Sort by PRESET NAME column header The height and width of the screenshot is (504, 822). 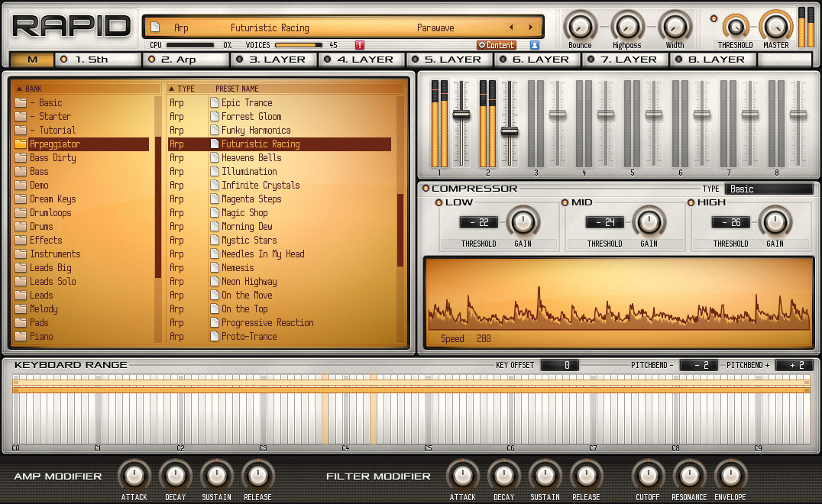[x=237, y=89]
